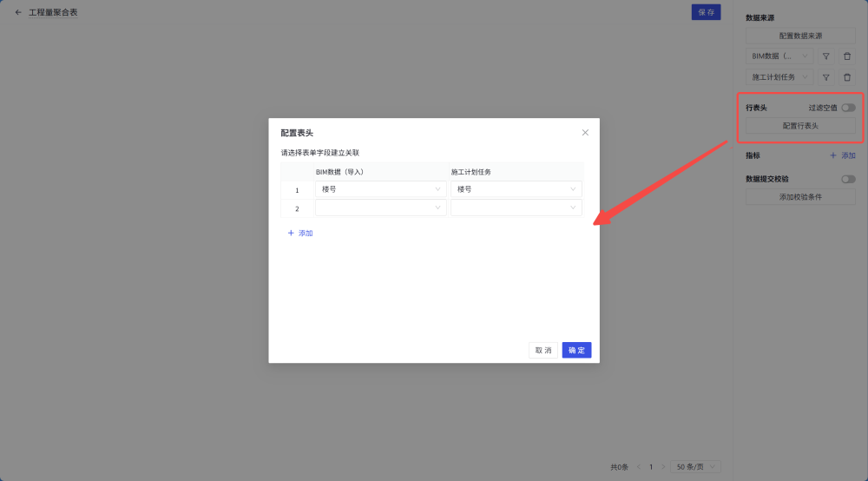
Task: Click the previous page arrow in pagination
Action: tap(638, 467)
